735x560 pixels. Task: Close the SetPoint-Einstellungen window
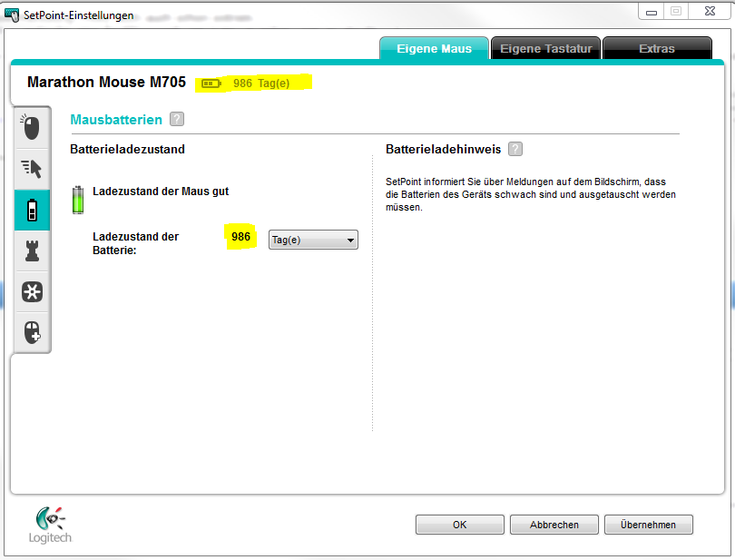pos(710,12)
